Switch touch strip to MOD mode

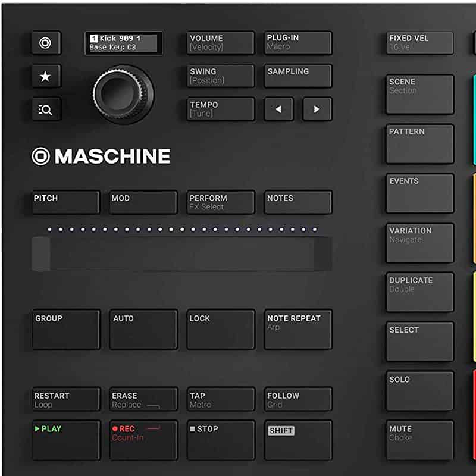click(x=143, y=202)
